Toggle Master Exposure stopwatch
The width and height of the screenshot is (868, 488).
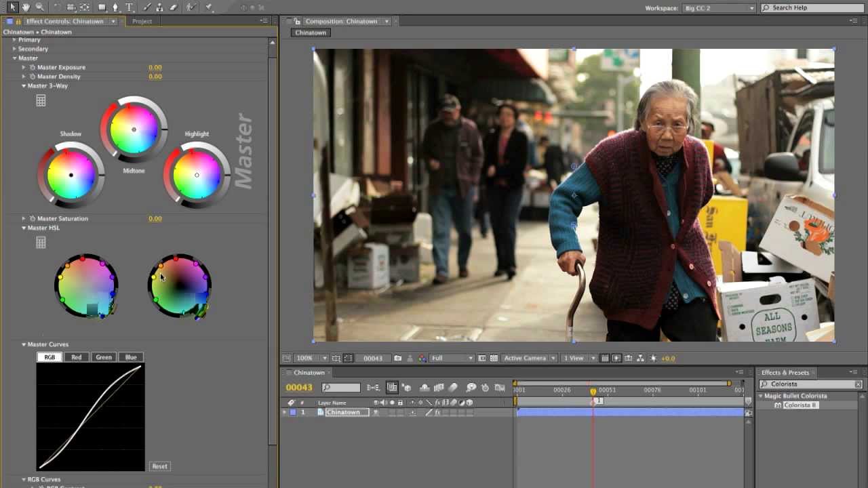33,67
